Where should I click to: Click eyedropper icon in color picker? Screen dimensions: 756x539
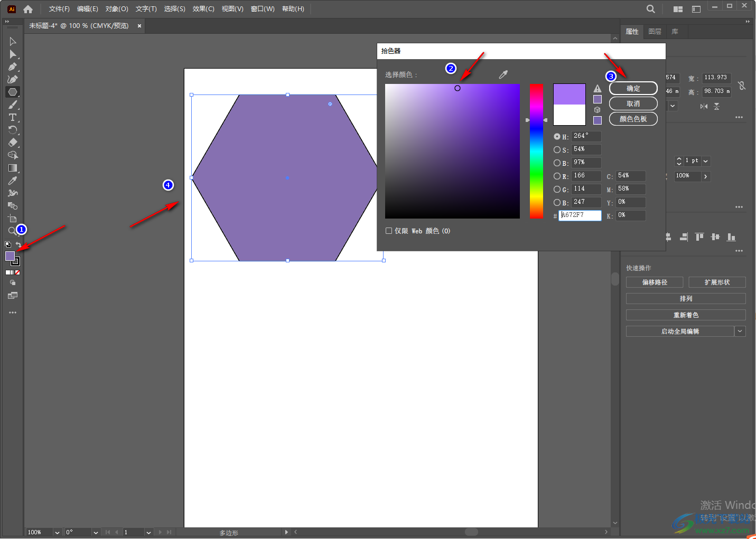point(503,75)
